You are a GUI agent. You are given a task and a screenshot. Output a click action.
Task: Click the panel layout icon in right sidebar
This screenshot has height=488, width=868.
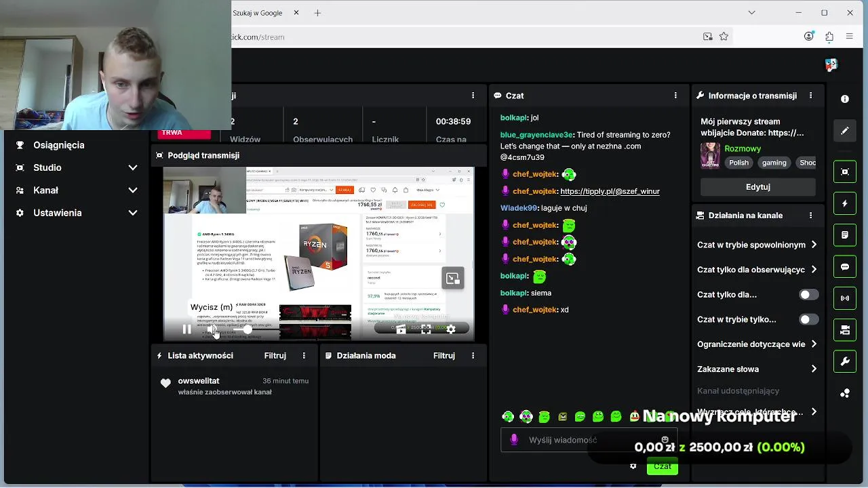click(845, 330)
